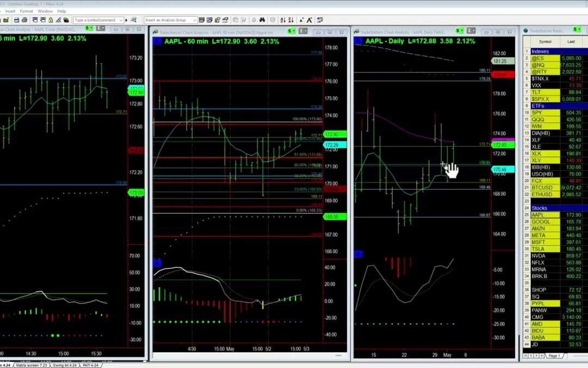The height and width of the screenshot is (368, 588).
Task: Click the alert bell icon in the toolbar
Action: [254, 20]
